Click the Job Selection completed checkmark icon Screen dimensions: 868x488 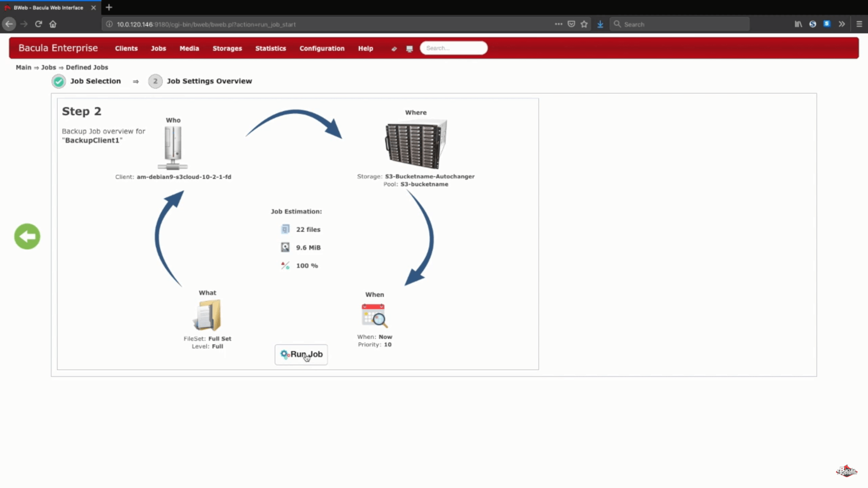coord(59,81)
